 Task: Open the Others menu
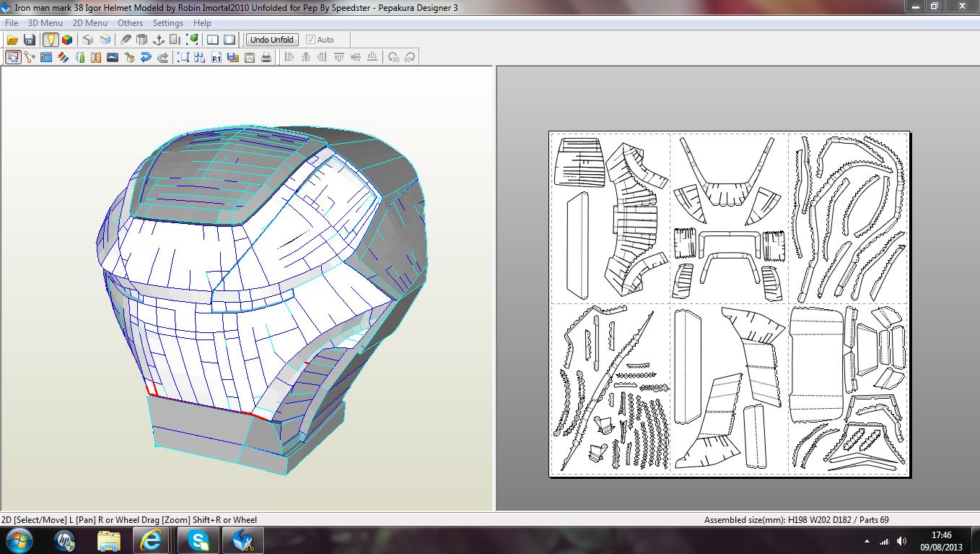click(x=131, y=23)
